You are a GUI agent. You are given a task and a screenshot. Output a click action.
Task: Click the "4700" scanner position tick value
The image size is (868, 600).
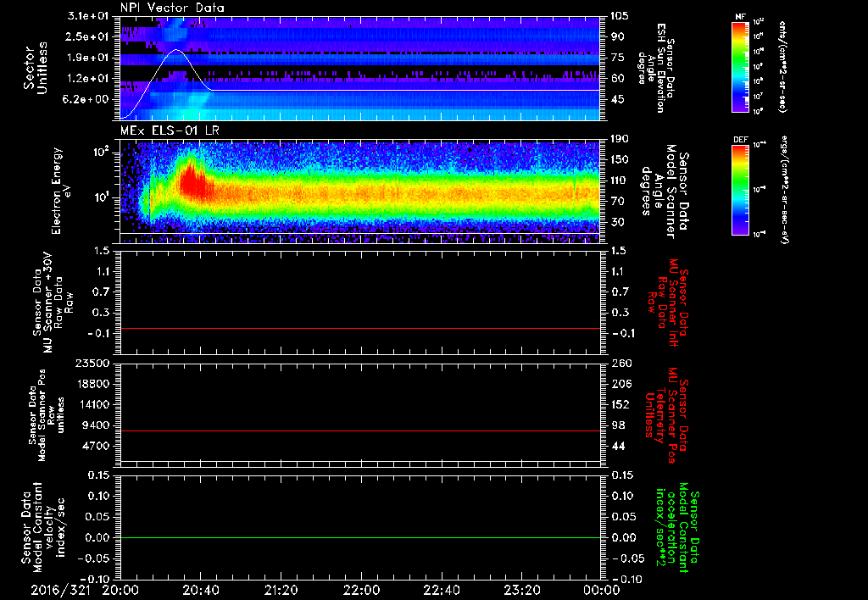97,446
